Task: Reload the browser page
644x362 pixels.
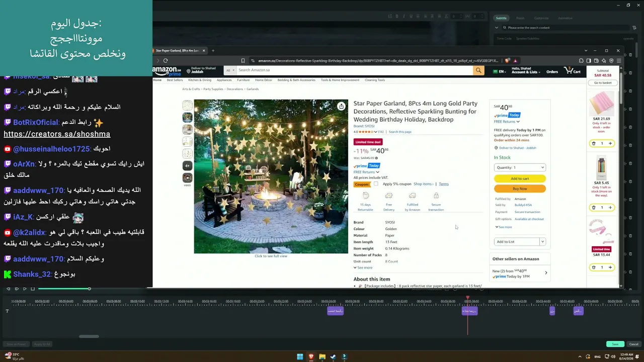Action: point(165,61)
